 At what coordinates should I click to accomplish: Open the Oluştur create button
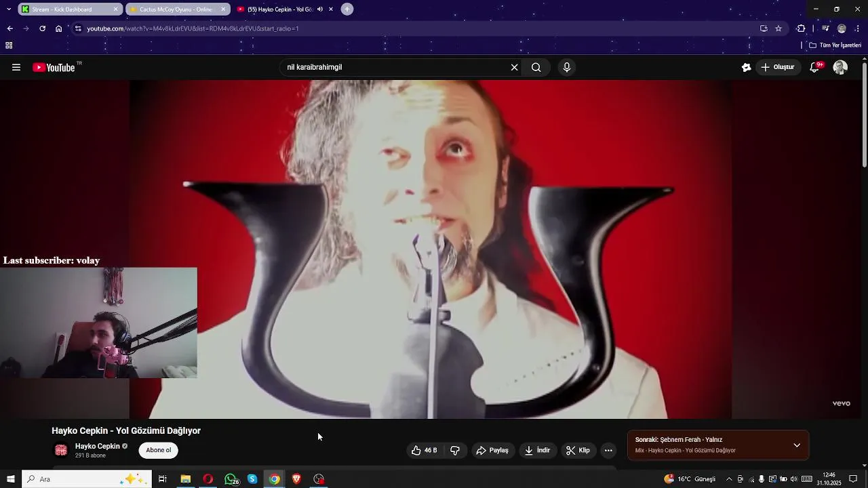[x=778, y=67]
